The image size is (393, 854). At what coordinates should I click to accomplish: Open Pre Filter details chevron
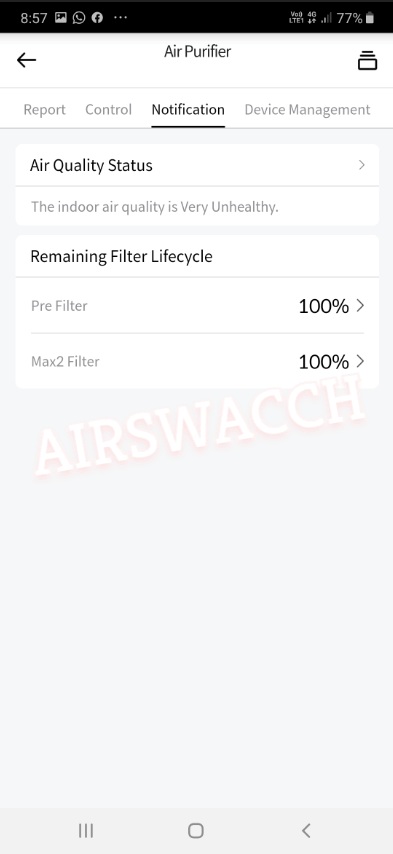[x=360, y=306]
